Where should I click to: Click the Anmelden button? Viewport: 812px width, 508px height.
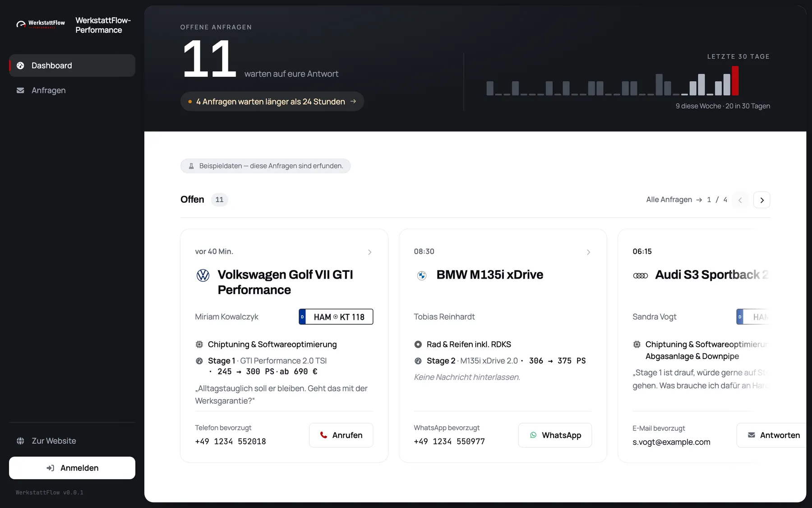(x=72, y=468)
